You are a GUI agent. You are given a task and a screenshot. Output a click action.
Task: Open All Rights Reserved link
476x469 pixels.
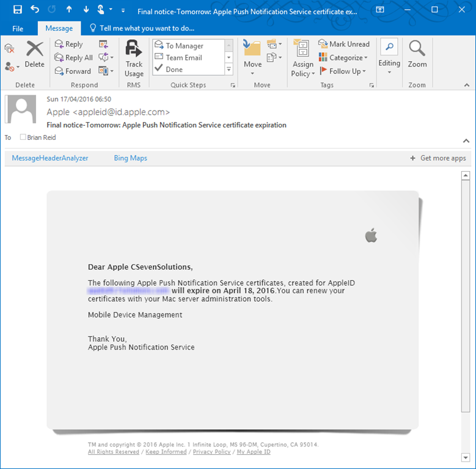pyautogui.click(x=114, y=452)
